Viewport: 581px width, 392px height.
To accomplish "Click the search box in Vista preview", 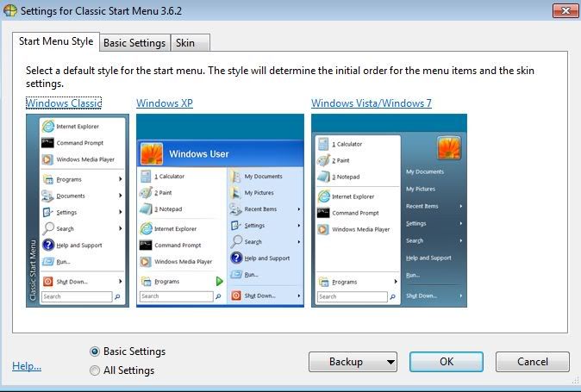I will click(352, 296).
